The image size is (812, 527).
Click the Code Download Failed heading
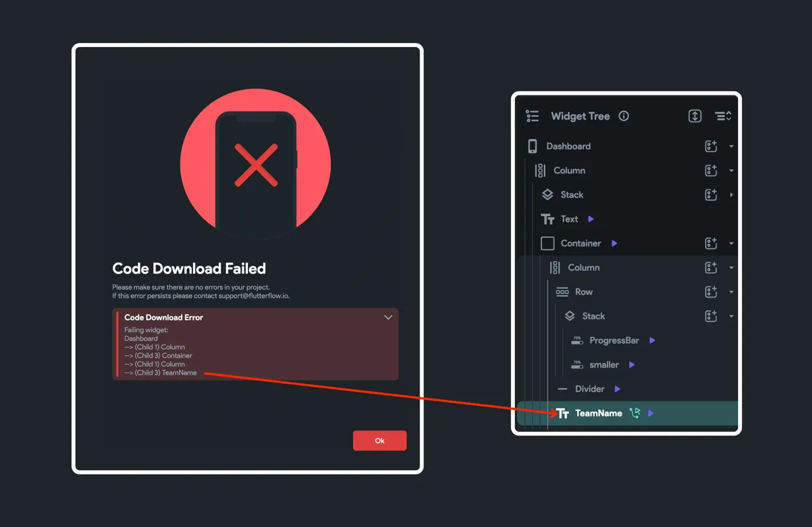[189, 269]
